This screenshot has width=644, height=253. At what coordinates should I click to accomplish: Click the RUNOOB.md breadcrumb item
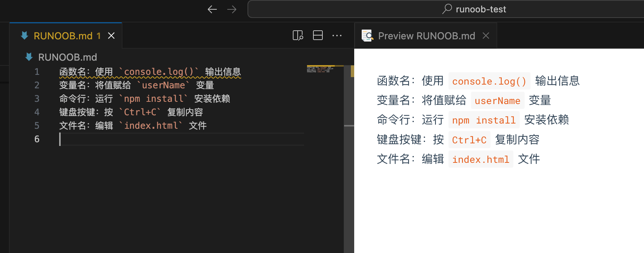pos(67,57)
